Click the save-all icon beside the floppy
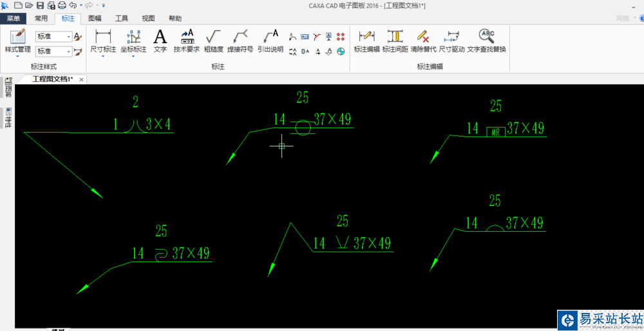The image size is (644, 331). point(52,5)
